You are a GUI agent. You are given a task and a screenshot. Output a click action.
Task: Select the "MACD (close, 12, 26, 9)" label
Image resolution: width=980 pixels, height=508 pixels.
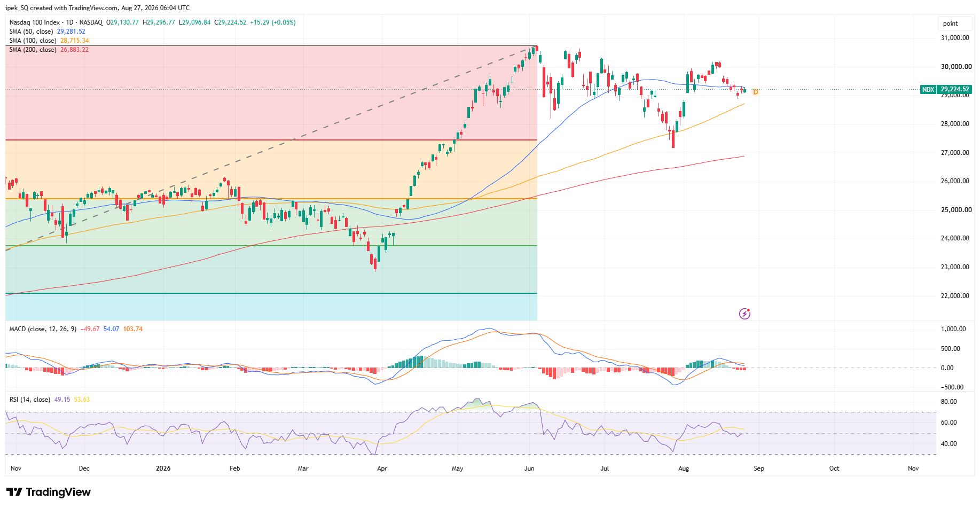[43, 329]
